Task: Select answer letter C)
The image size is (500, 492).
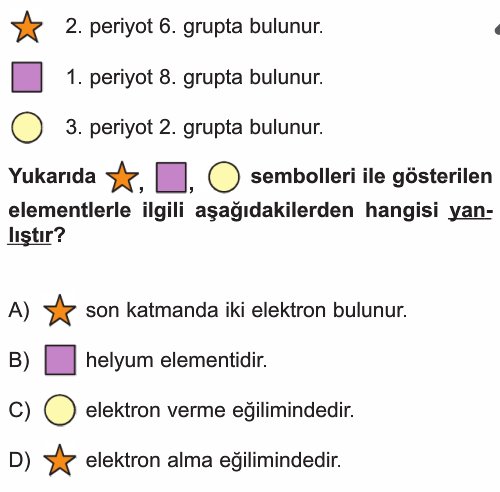Action: (x=19, y=410)
